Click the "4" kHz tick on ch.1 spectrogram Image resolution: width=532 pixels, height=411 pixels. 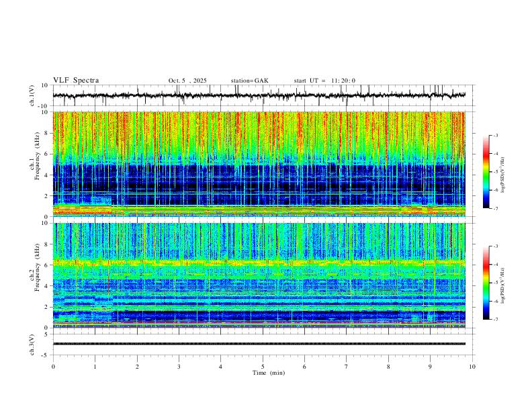pyautogui.click(x=47, y=175)
